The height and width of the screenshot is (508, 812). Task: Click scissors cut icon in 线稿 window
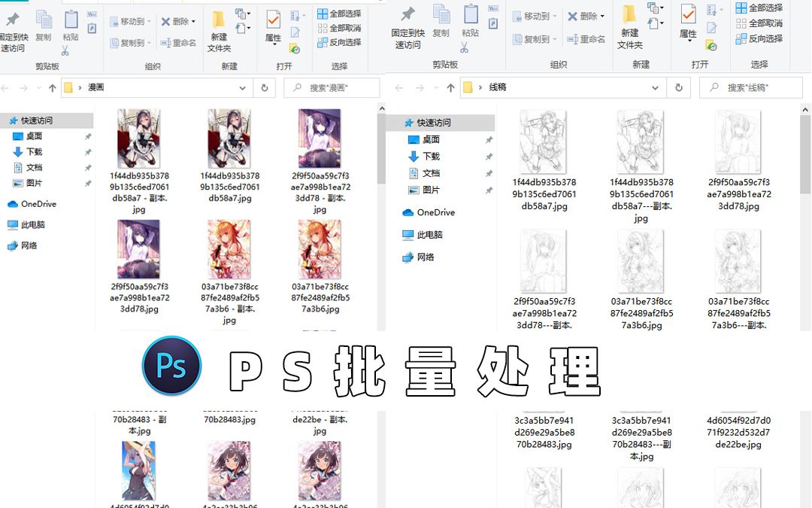pos(464,47)
